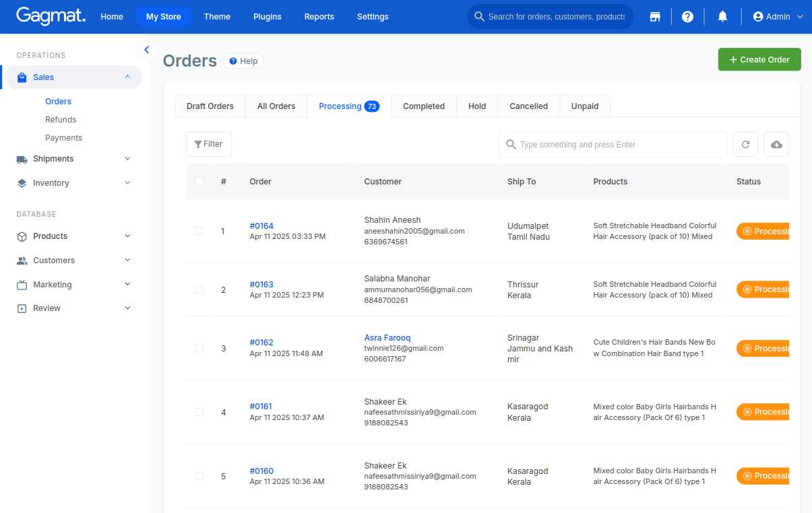This screenshot has width=812, height=513.
Task: Click the Shipments truck icon
Action: coord(22,159)
